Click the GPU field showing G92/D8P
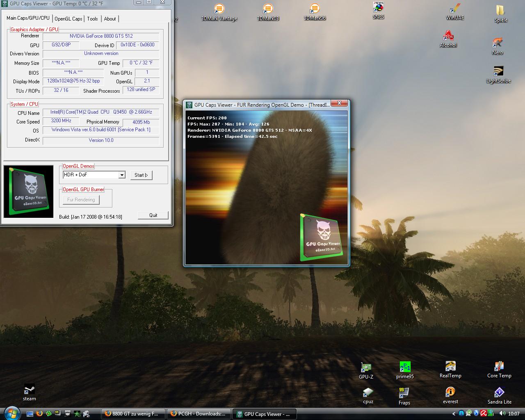Viewport: 525px width, 420px height. pyautogui.click(x=61, y=45)
